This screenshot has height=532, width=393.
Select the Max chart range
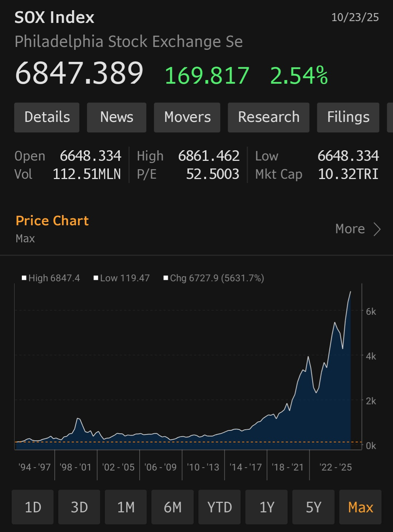[x=360, y=507]
